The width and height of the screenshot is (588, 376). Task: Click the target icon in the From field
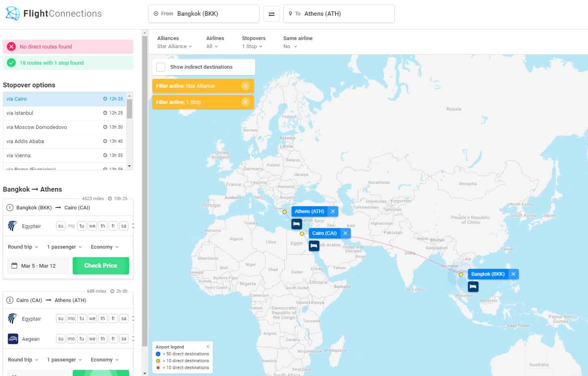156,13
